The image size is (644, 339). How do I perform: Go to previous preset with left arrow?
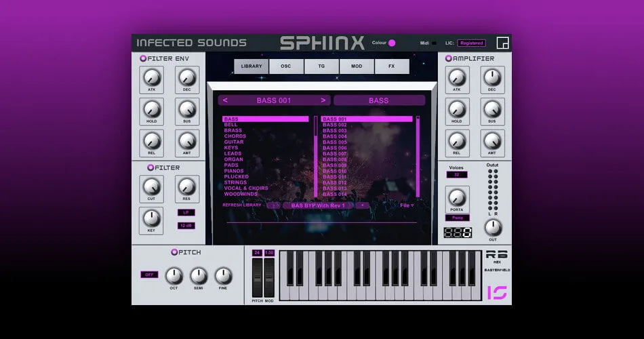pyautogui.click(x=225, y=100)
